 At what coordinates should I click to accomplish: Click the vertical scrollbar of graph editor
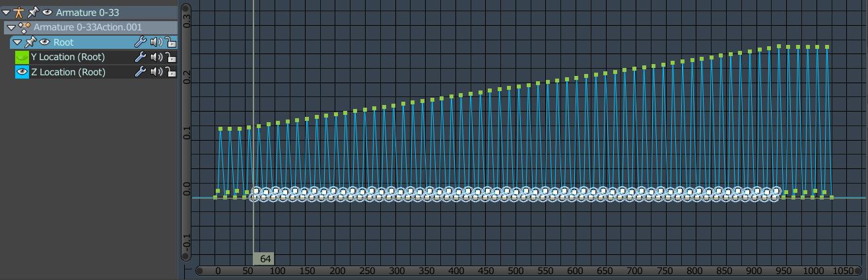186,133
